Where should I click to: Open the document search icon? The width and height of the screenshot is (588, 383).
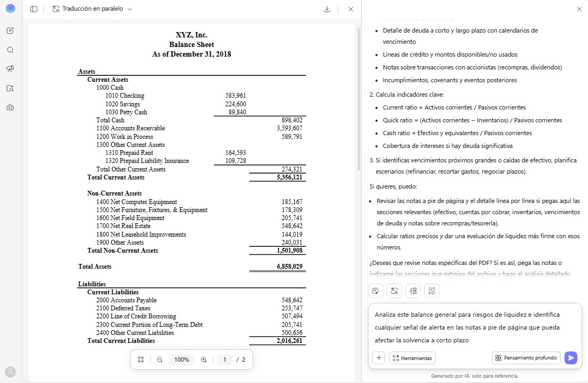coord(11,89)
